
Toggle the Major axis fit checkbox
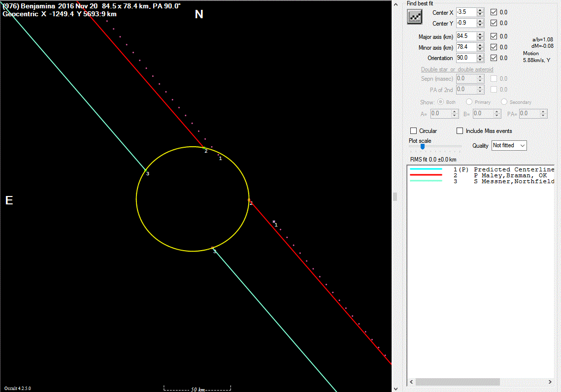click(x=494, y=36)
